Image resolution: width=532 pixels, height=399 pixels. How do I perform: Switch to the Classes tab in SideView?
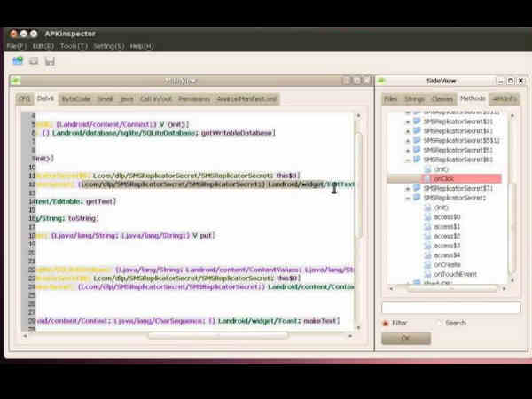442,99
